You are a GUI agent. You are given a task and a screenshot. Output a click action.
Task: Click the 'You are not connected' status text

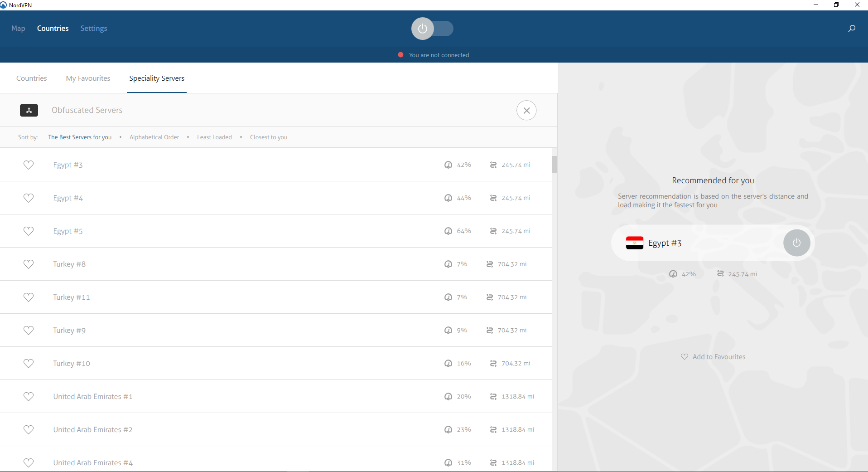pos(439,55)
